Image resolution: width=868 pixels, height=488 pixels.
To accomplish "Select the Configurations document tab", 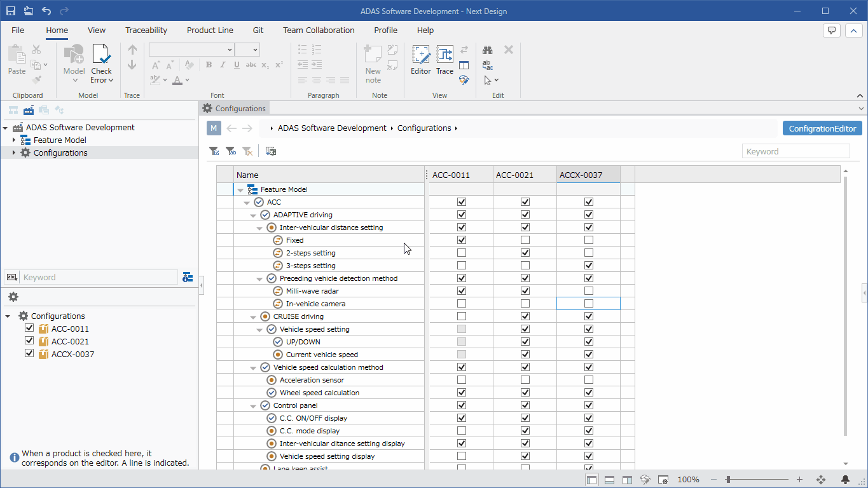I will tap(234, 108).
